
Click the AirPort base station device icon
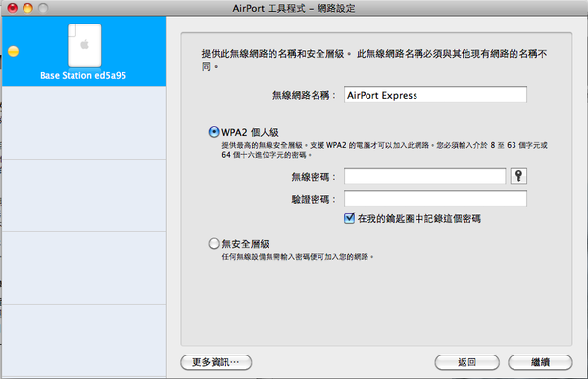84,45
